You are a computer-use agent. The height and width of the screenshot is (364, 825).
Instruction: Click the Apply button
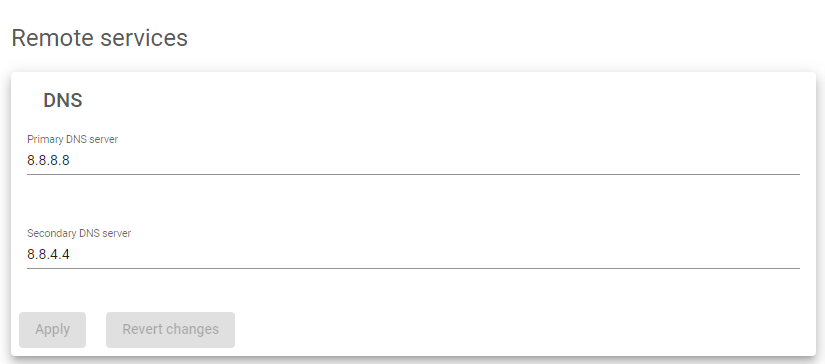coord(52,330)
